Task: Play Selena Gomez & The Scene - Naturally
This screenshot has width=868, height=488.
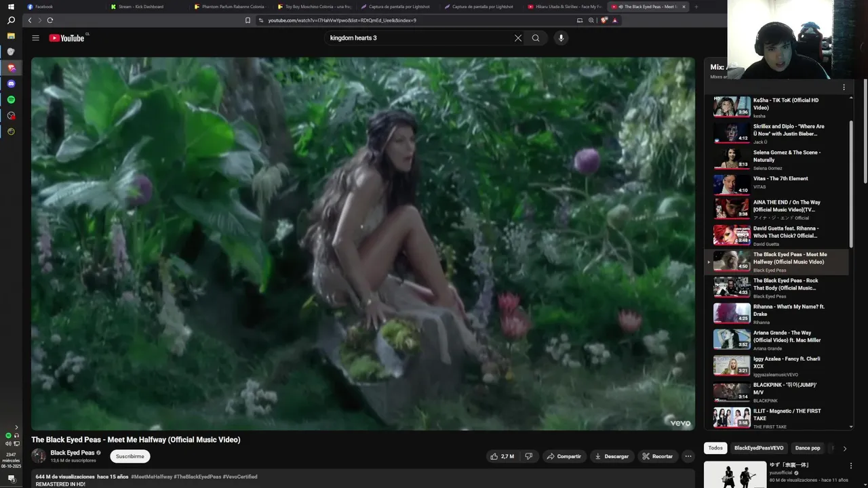Action: (x=776, y=159)
